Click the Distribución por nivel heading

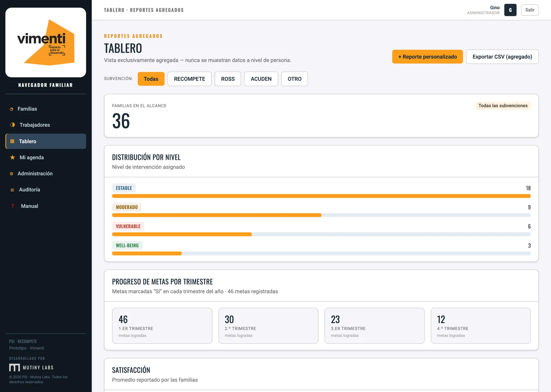(146, 157)
